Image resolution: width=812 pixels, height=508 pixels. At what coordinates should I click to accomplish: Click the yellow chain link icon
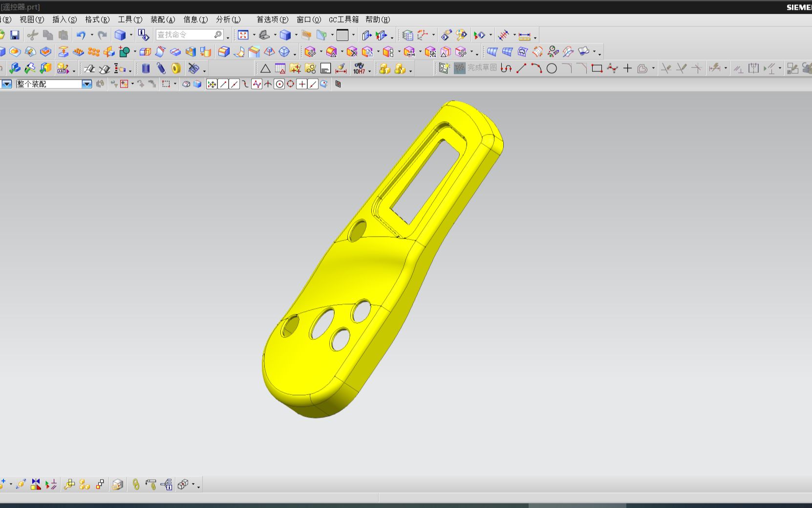click(136, 485)
